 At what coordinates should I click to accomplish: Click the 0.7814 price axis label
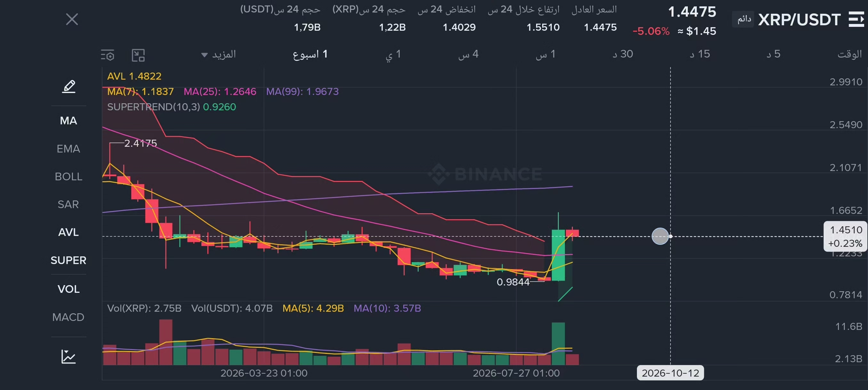846,295
